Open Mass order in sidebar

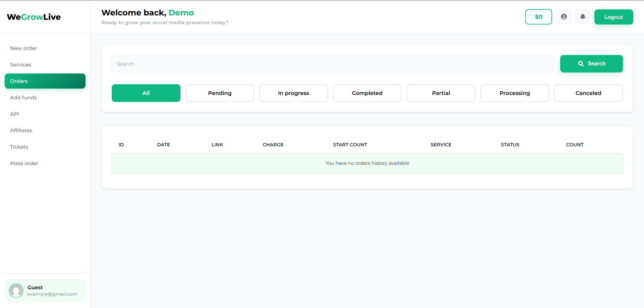pyautogui.click(x=24, y=163)
